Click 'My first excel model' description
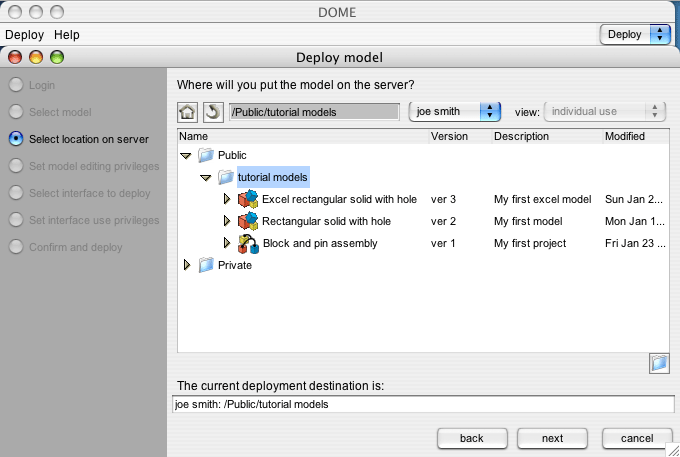The image size is (680, 457). pyautogui.click(x=543, y=199)
